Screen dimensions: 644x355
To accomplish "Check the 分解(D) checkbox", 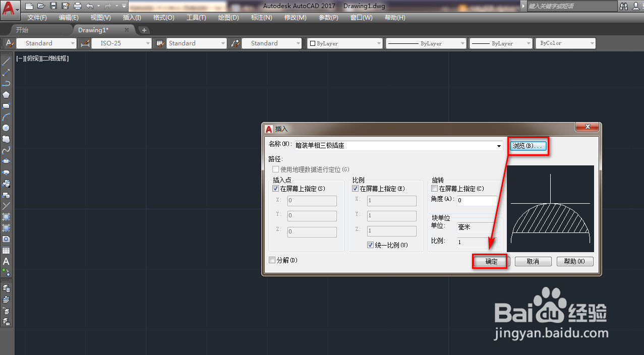I will [x=272, y=260].
